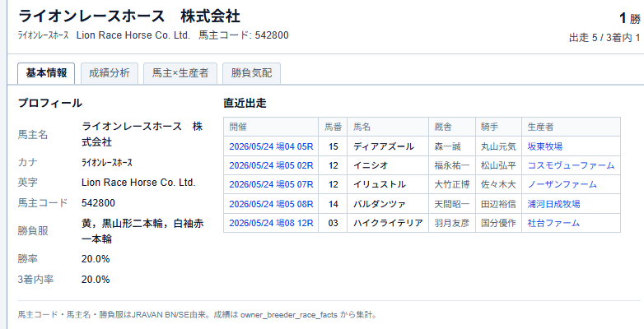
Task: Click the 勝率 value 20.0%
Action: [96, 259]
